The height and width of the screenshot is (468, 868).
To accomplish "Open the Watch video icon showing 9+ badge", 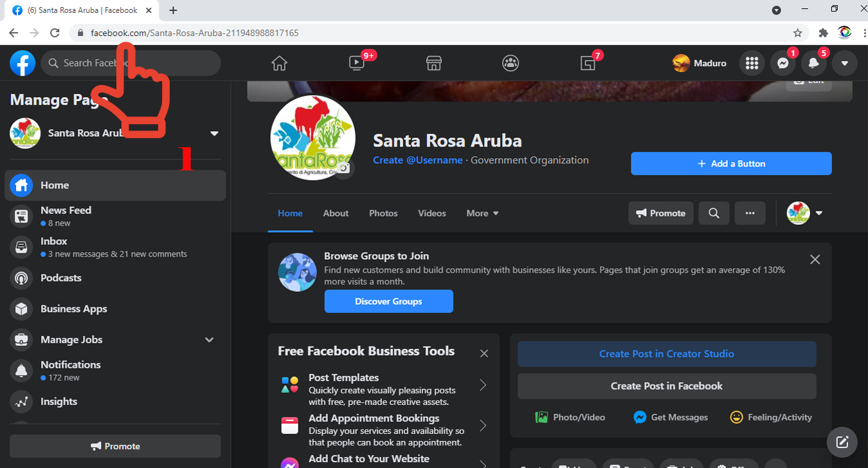I will point(356,62).
